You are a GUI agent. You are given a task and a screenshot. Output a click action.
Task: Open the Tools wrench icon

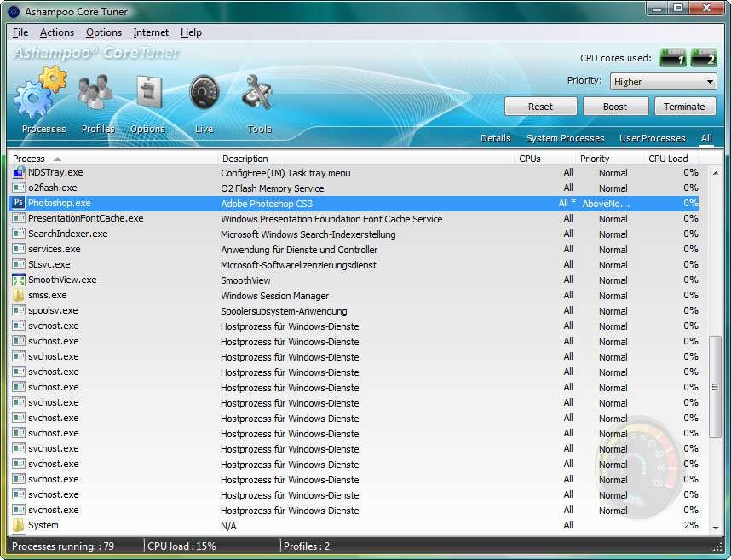257,92
